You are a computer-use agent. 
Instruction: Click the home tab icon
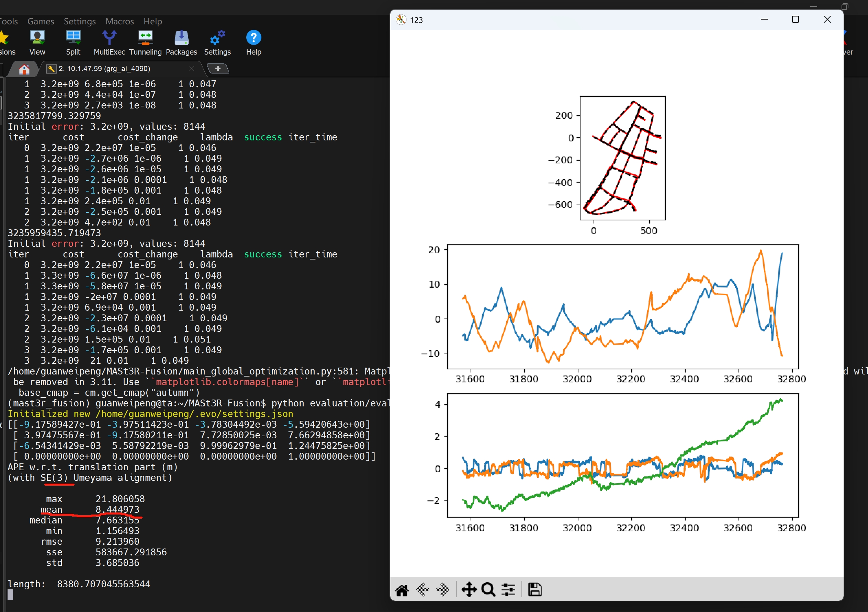click(x=24, y=69)
